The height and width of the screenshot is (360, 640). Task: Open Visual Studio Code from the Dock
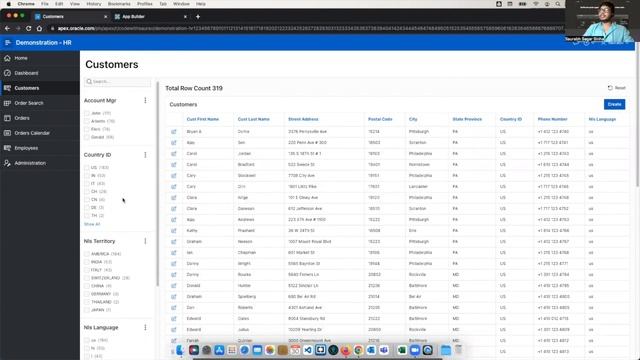[308, 350]
